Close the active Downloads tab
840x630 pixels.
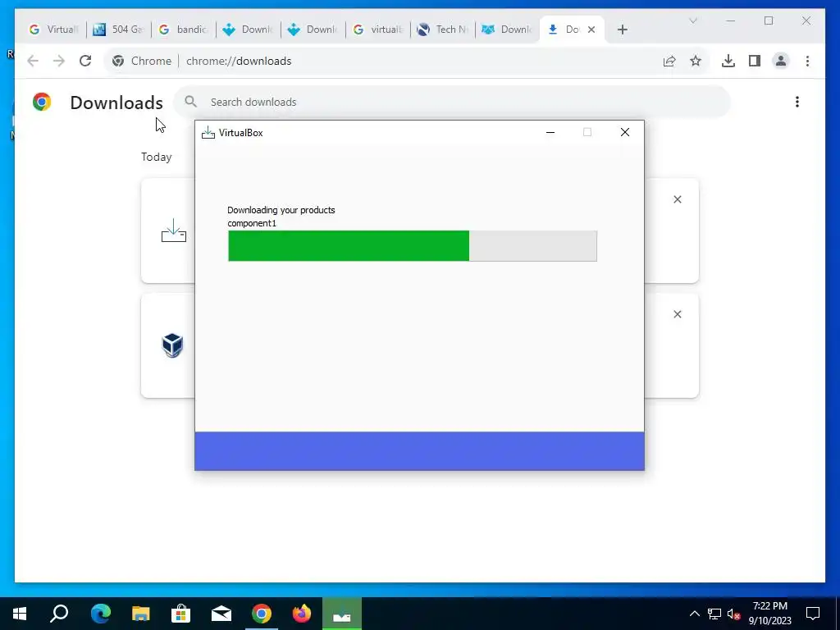pos(591,30)
